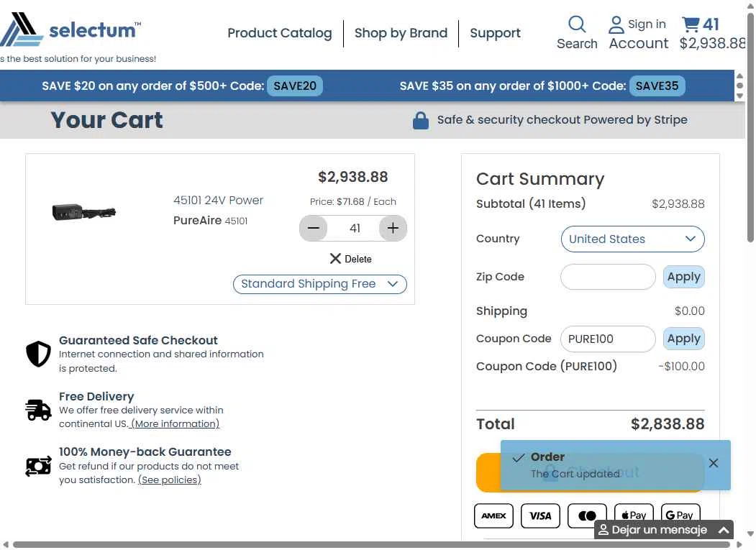The width and height of the screenshot is (756, 550).
Task: Click the Free Delivery truck icon
Action: pyautogui.click(x=38, y=410)
